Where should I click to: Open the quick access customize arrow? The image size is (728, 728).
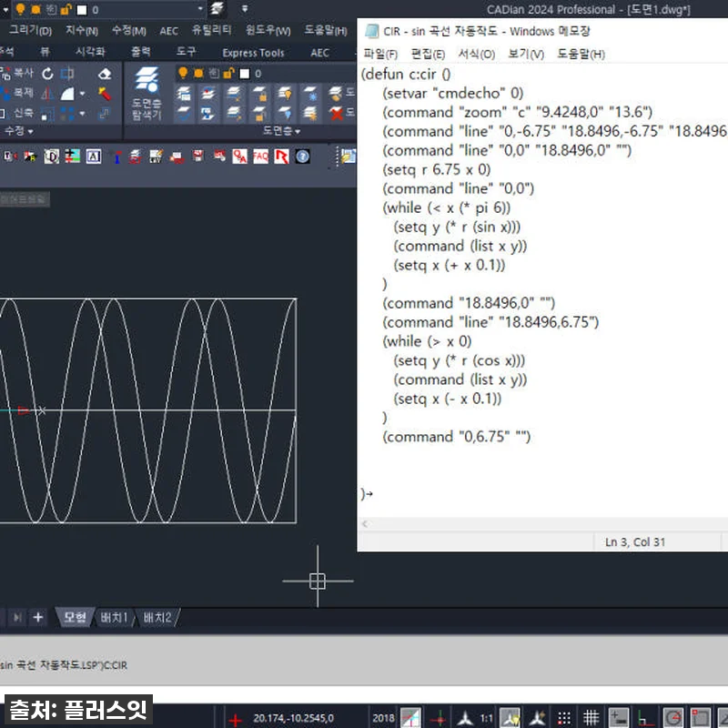point(245,8)
